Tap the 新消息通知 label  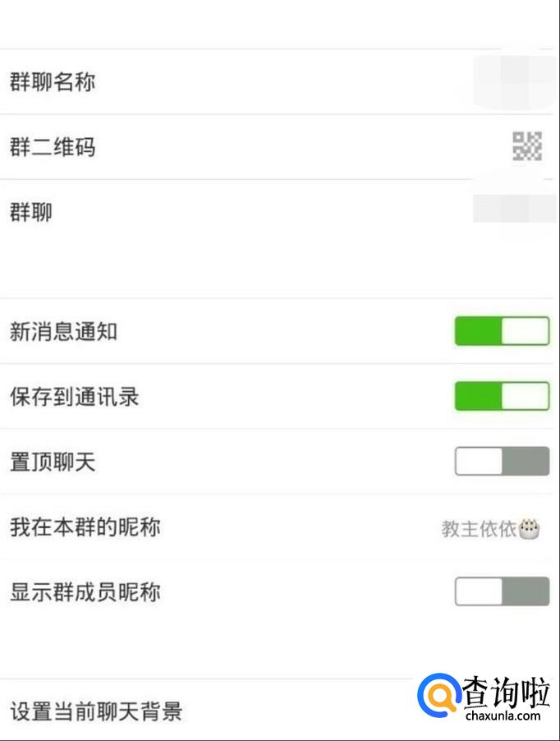[x=63, y=332]
